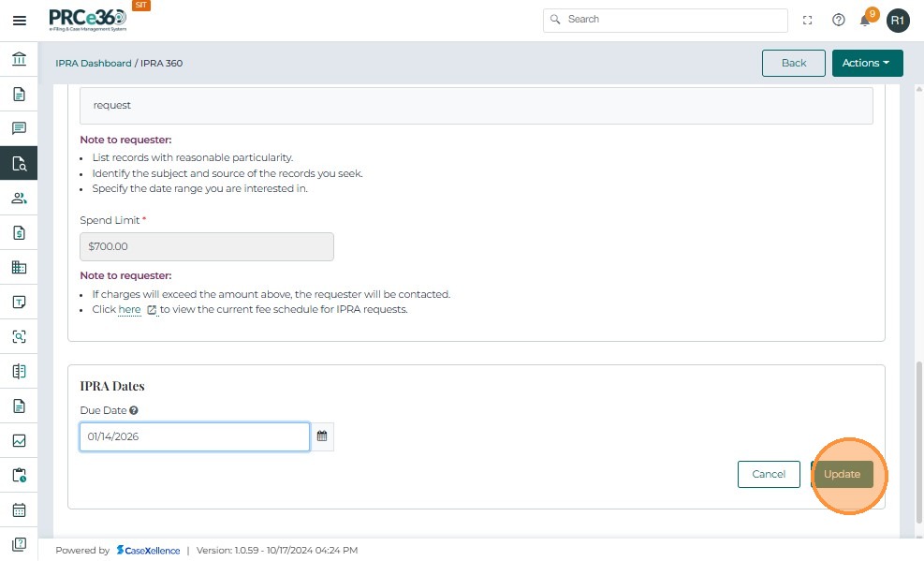Open the calendar sidebar icon
The height and width of the screenshot is (561, 924).
[x=19, y=510]
